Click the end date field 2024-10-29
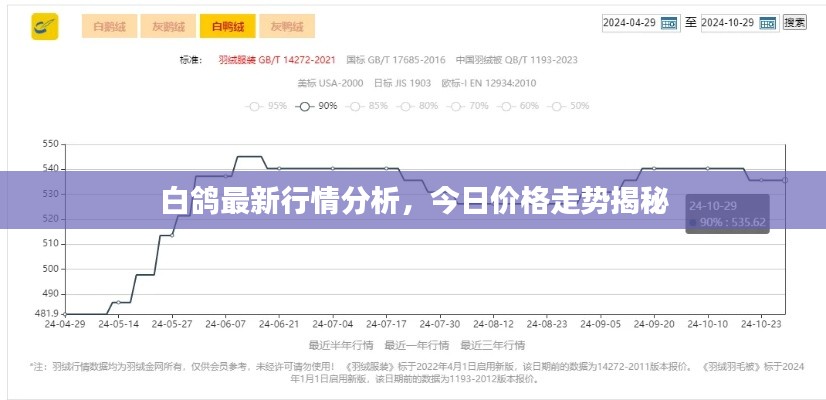The height and width of the screenshot is (400, 826). (727, 23)
